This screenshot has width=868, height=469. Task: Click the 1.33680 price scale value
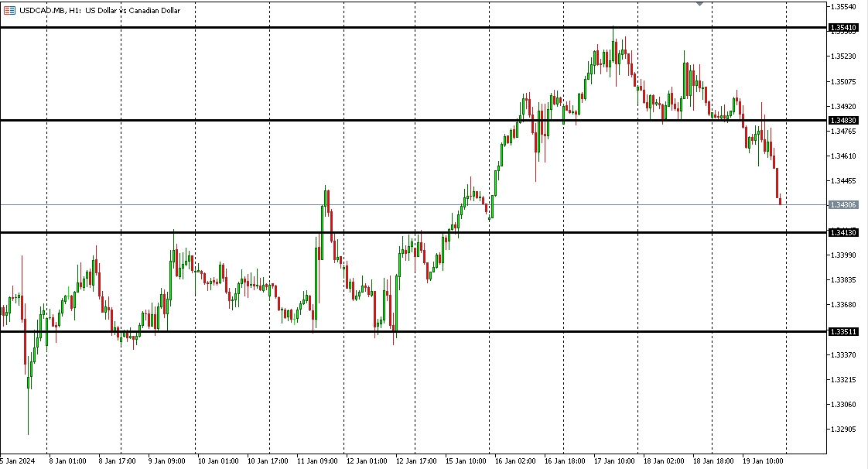tap(843, 305)
